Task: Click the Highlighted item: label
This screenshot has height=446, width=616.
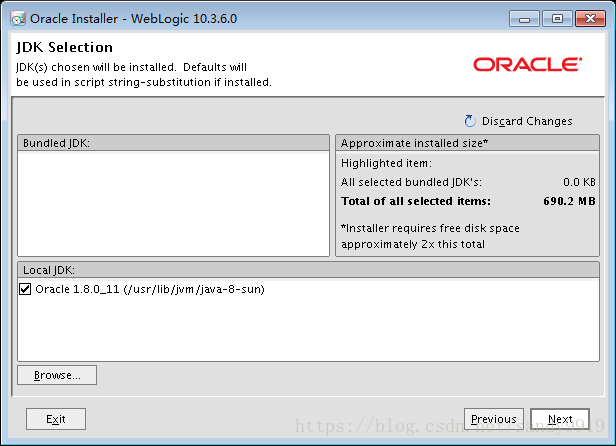Action: click(386, 163)
